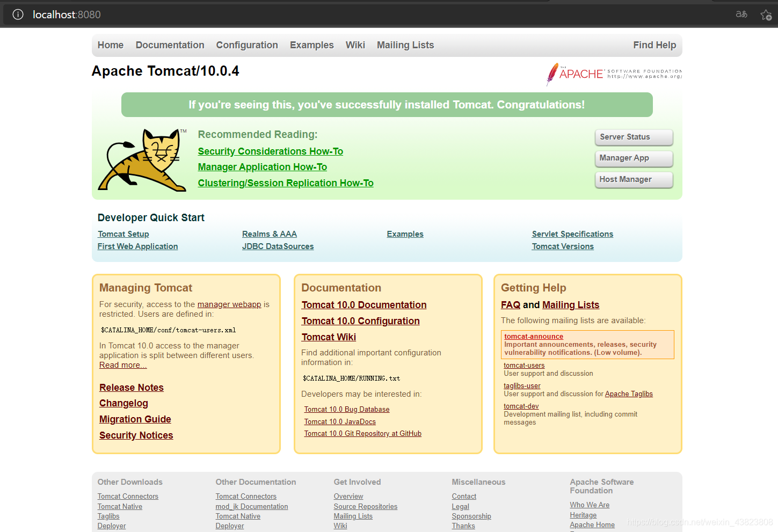Screen dimensions: 778x532
Task: Launch the Manager App button
Action: coord(634,158)
